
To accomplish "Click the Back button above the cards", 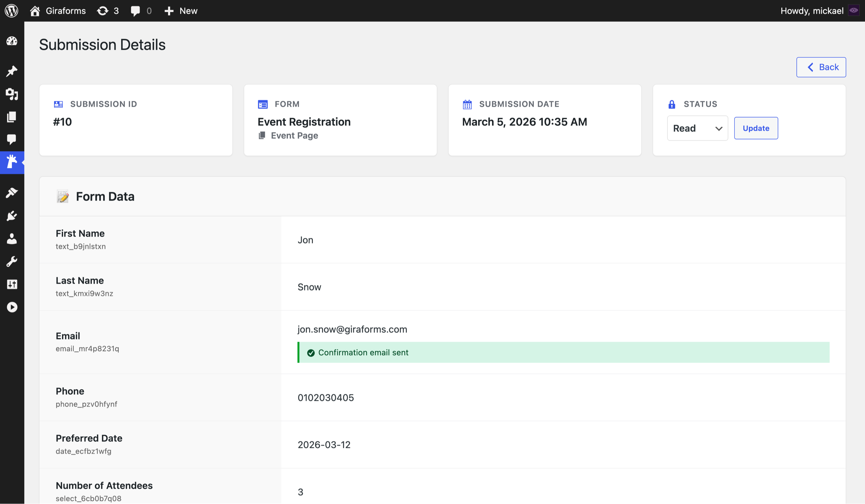I will pyautogui.click(x=821, y=67).
